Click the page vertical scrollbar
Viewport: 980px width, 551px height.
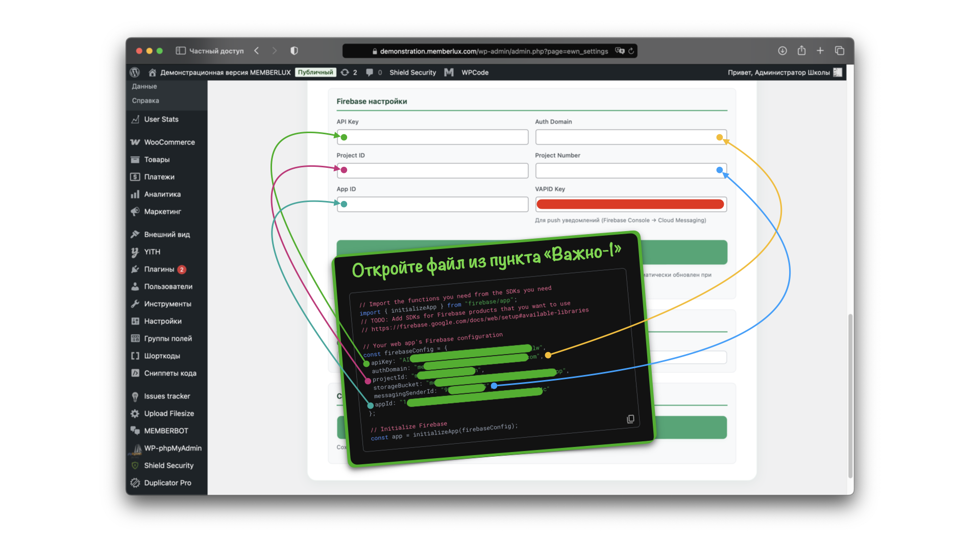[850, 395]
